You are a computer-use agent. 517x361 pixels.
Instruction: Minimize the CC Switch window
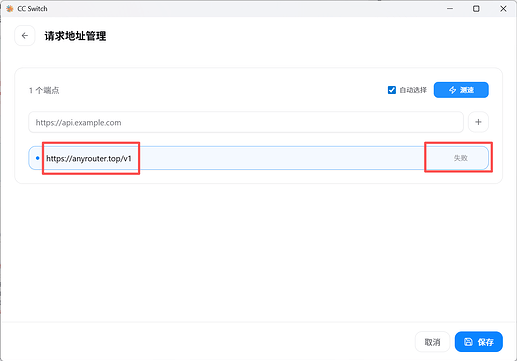(x=450, y=9)
